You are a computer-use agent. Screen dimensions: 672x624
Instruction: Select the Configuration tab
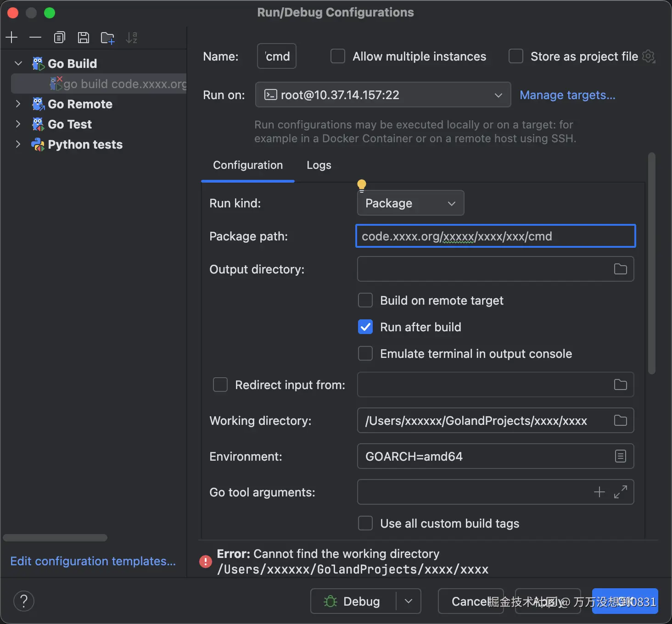(x=248, y=165)
